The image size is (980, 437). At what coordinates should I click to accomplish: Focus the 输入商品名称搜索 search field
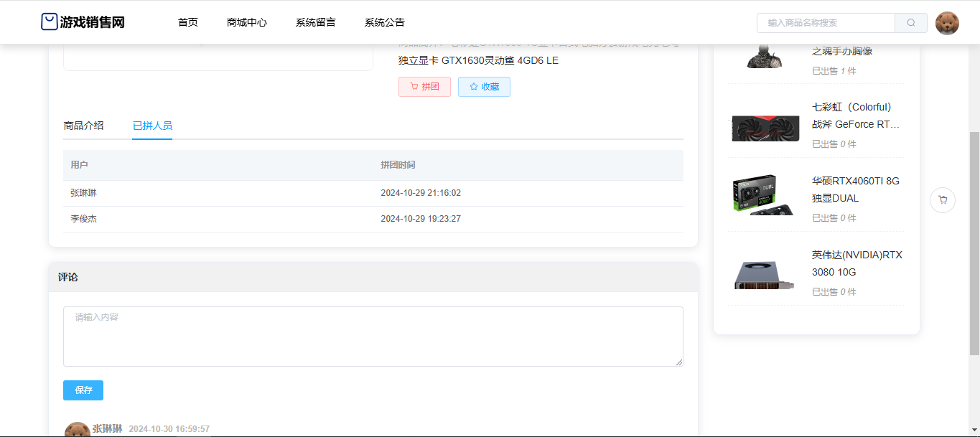click(x=826, y=23)
